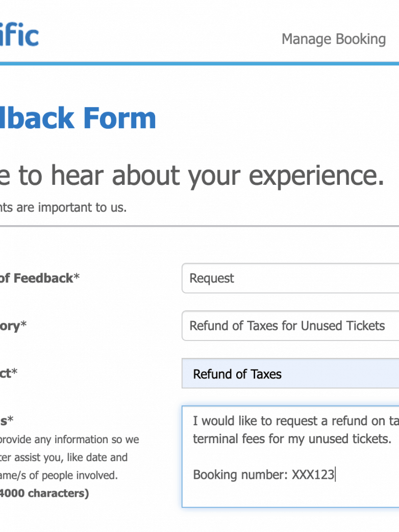Click the first line of the details message

tap(295, 421)
